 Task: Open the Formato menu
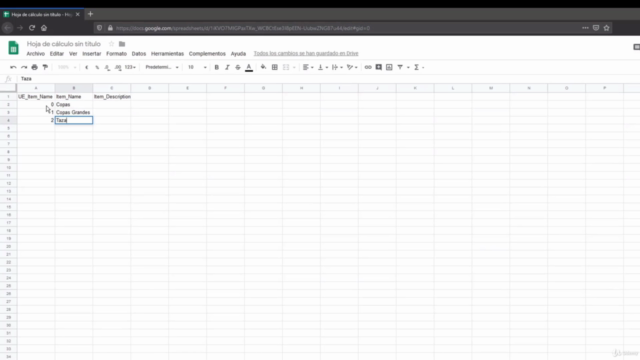[116, 54]
